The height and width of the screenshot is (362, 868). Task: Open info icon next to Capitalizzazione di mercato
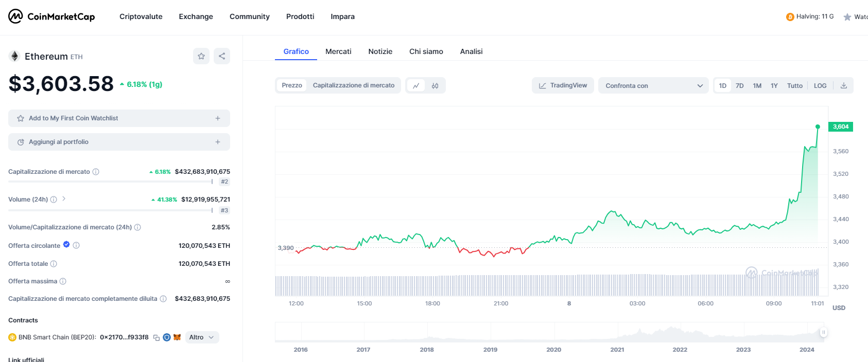point(96,172)
